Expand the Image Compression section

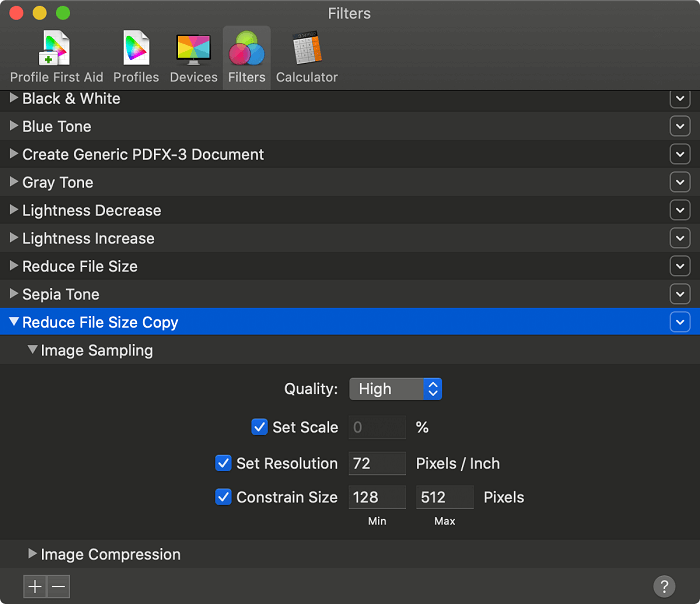pyautogui.click(x=33, y=554)
